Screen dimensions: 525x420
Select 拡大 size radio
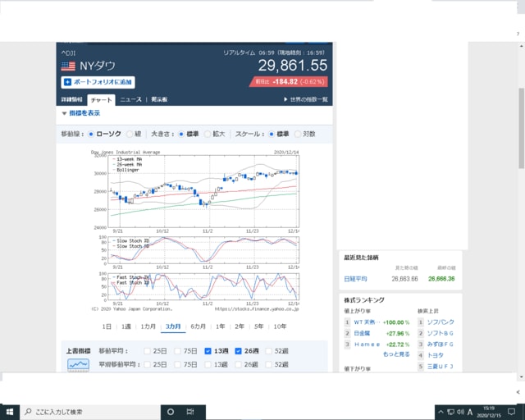[208, 134]
